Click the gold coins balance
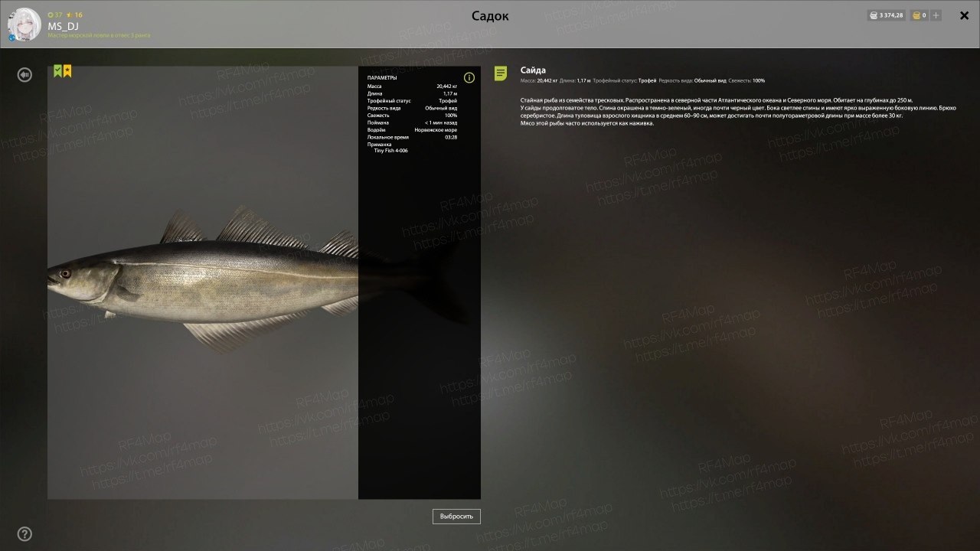Screen dimensions: 980x551 click(x=919, y=15)
